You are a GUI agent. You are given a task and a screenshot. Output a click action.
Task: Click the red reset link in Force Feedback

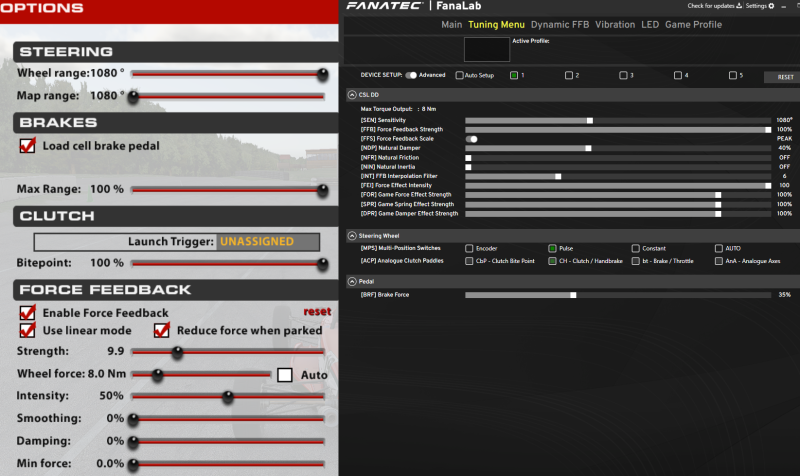click(x=317, y=311)
